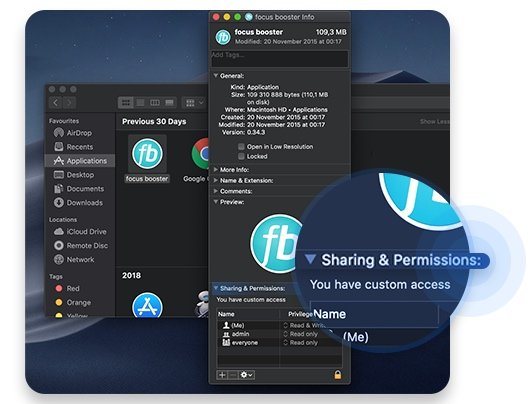Image resolution: width=530 pixels, height=404 pixels.
Task: Click Show Less in Finder window
Action: (x=434, y=121)
